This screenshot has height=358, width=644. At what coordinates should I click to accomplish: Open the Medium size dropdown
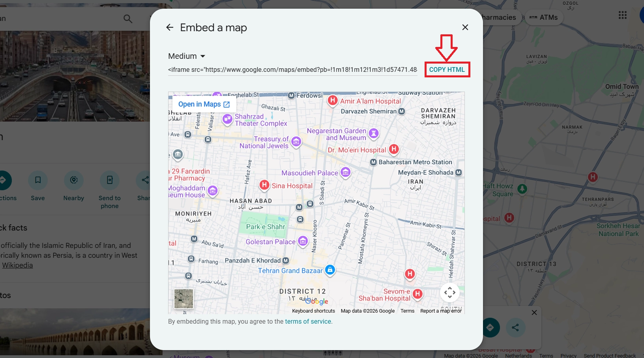tap(187, 56)
